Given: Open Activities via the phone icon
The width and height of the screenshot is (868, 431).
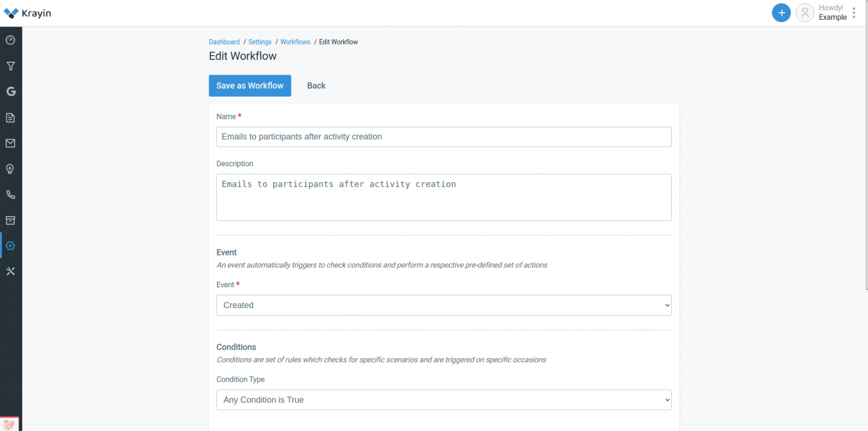Looking at the screenshot, I should pos(11,194).
